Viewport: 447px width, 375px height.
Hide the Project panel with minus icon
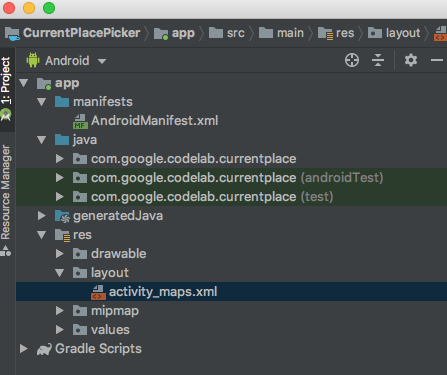pos(437,60)
